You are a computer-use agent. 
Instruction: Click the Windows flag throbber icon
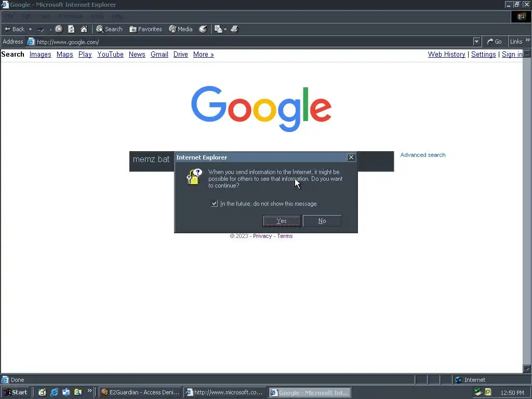(x=522, y=17)
